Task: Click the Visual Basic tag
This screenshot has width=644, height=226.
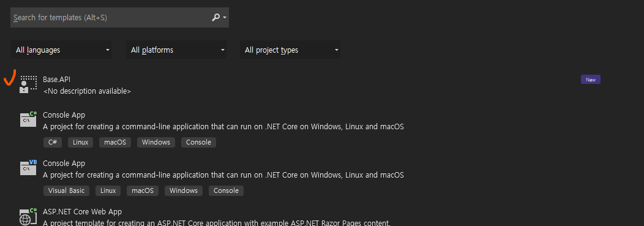Action: pos(66,190)
